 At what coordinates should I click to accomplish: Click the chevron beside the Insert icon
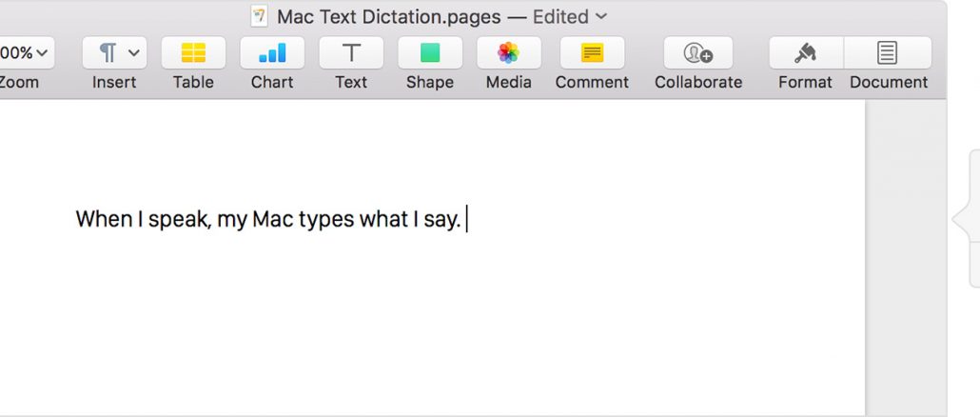(133, 53)
